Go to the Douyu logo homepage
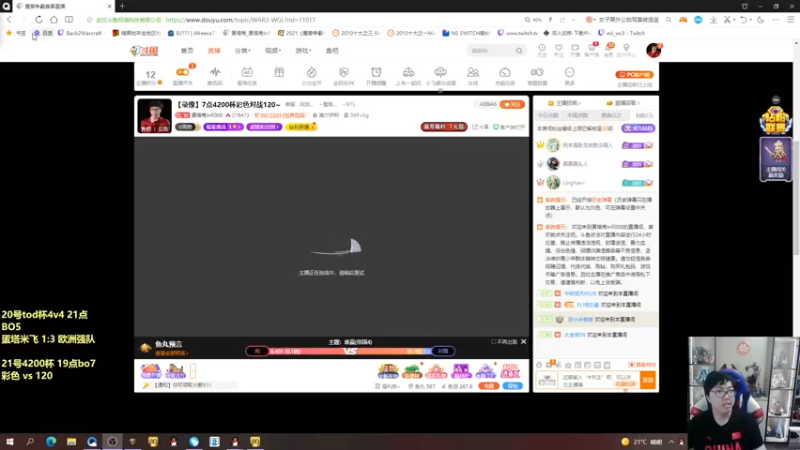The height and width of the screenshot is (450, 800). tap(144, 51)
